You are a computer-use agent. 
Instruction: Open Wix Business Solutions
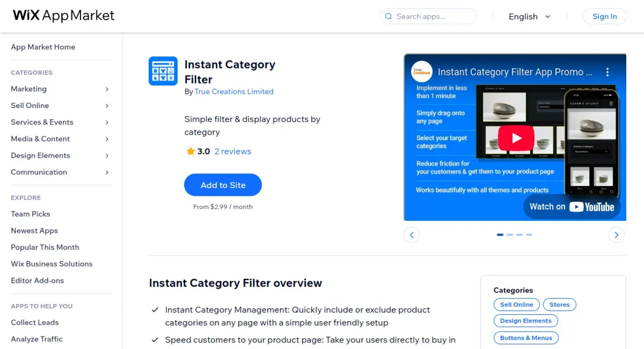pos(52,264)
